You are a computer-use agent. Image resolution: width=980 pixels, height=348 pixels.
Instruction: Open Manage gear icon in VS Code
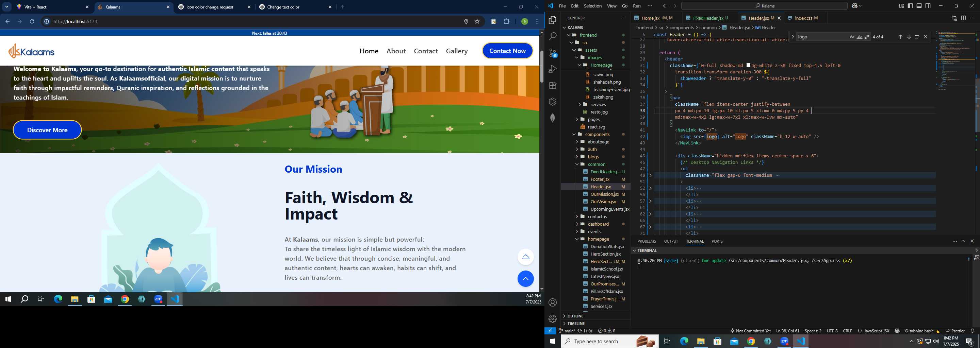[x=552, y=318]
